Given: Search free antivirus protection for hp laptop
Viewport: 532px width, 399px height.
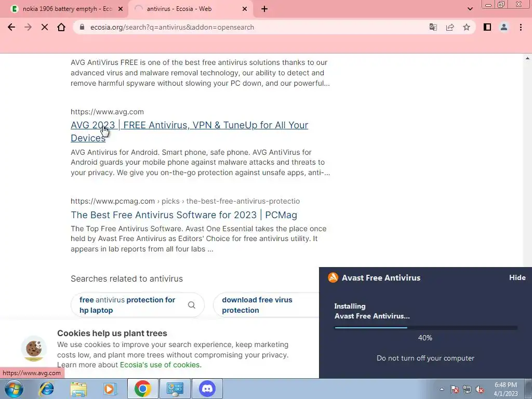Looking at the screenshot, I should click(x=137, y=305).
